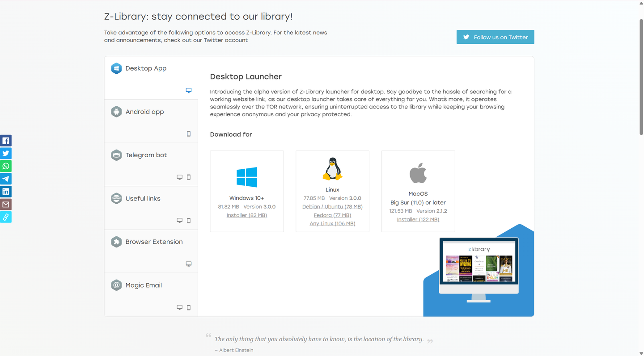Open the Magic Email tab

click(x=151, y=294)
